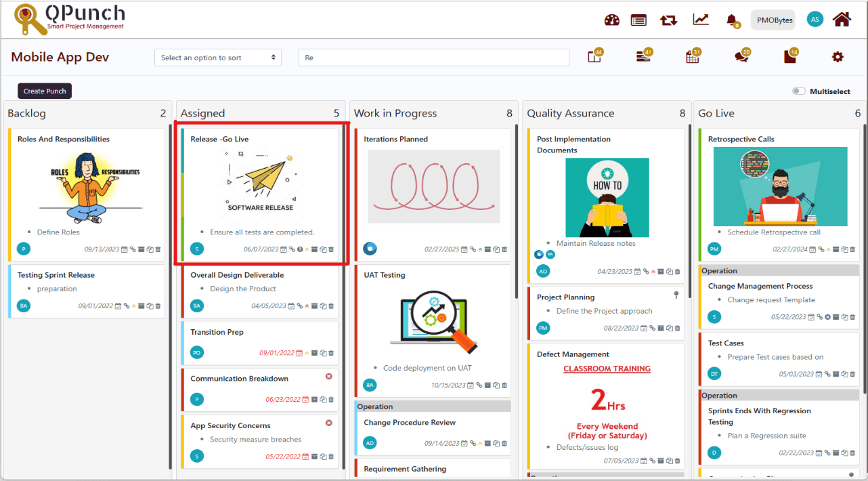Delete the Overall Design Deliverable card
Screen dimensions: 868x481
(332, 306)
